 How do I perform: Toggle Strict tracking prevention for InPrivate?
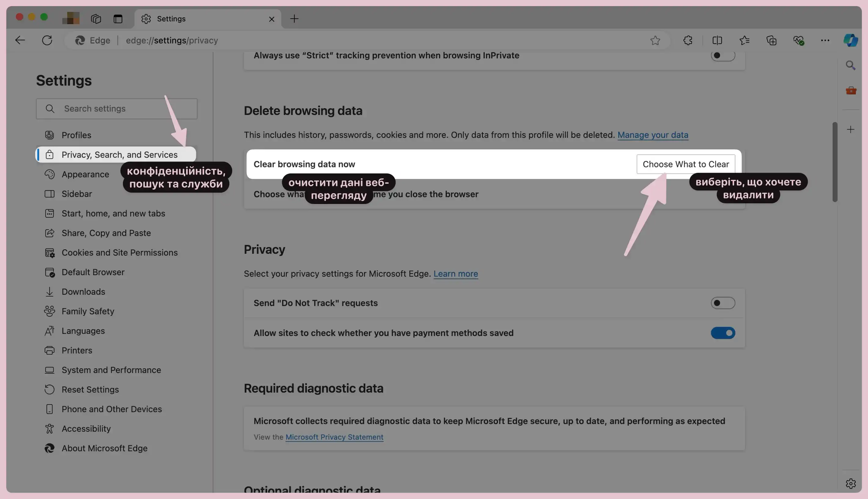click(x=723, y=55)
